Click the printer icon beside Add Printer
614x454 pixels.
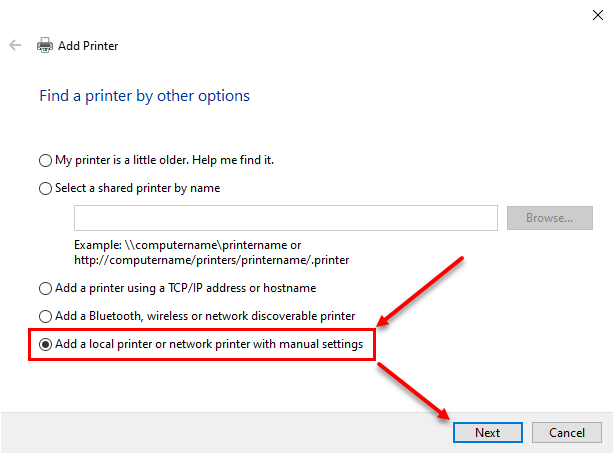coord(45,45)
